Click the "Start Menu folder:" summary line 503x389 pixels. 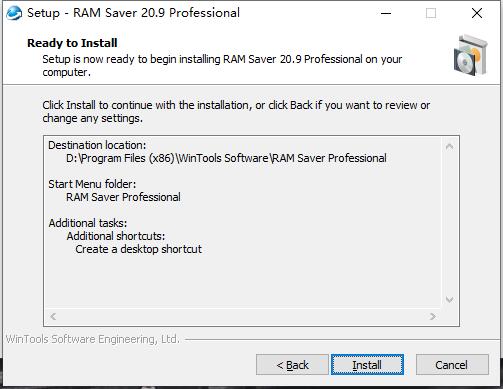point(92,184)
